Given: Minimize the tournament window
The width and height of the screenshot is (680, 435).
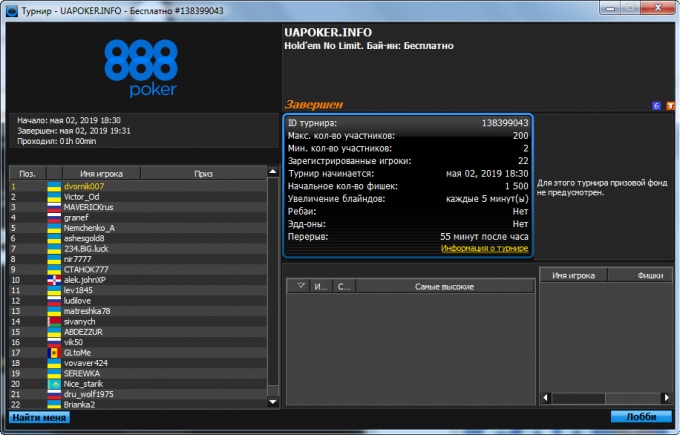Looking at the screenshot, I should [x=611, y=8].
